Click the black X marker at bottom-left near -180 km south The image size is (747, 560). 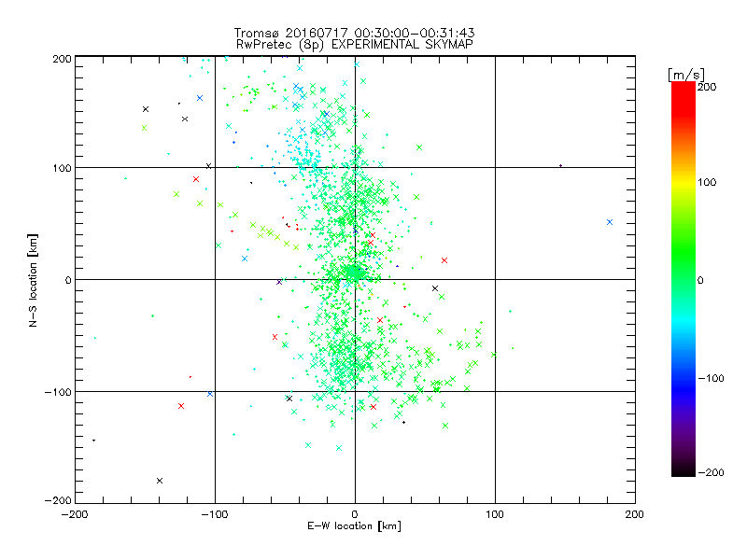(x=160, y=481)
